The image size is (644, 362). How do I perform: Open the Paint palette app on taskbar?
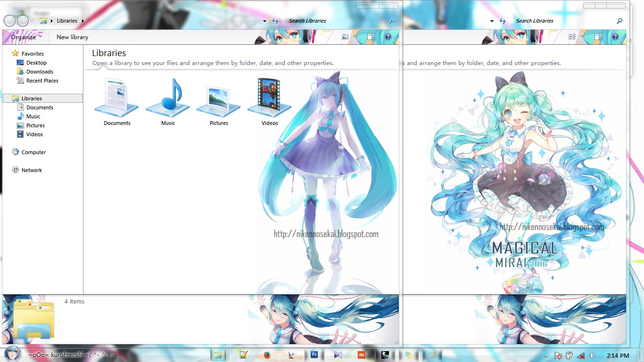(x=432, y=355)
